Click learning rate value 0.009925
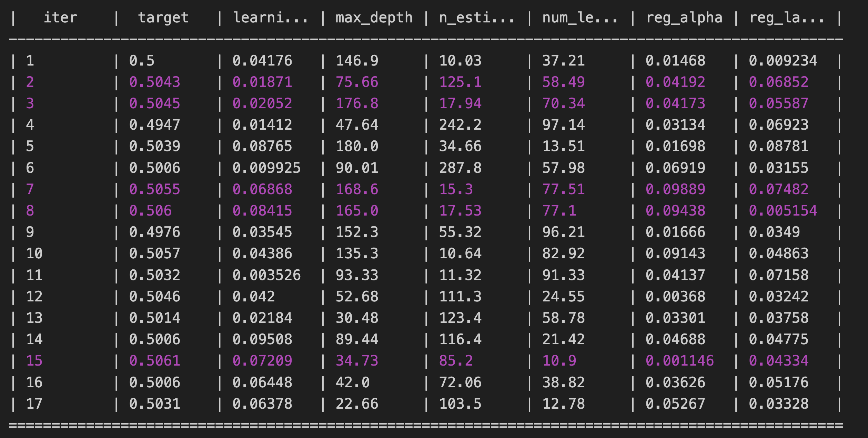The height and width of the screenshot is (438, 868). pyautogui.click(x=267, y=168)
